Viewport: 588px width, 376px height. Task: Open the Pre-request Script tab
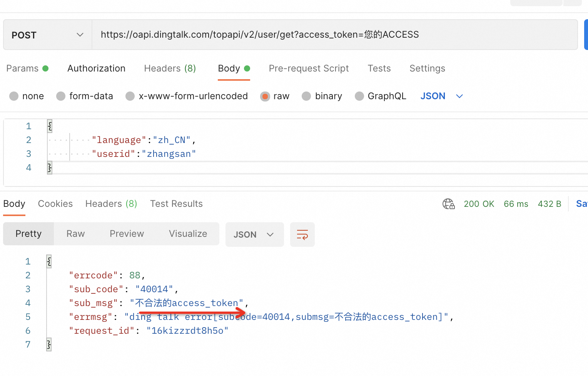coord(309,68)
